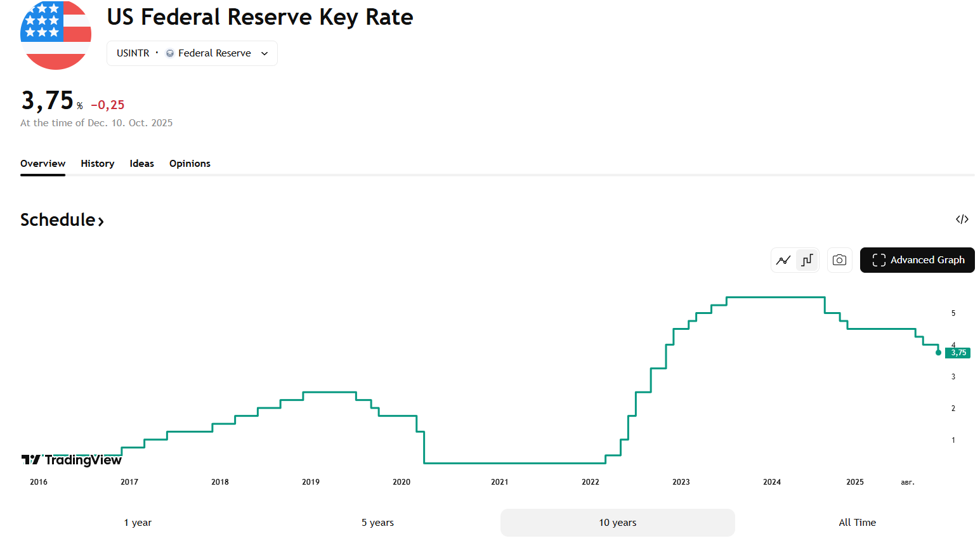Expand the USINTR Federal Reserve dropdown
The image size is (980, 543).
click(192, 53)
